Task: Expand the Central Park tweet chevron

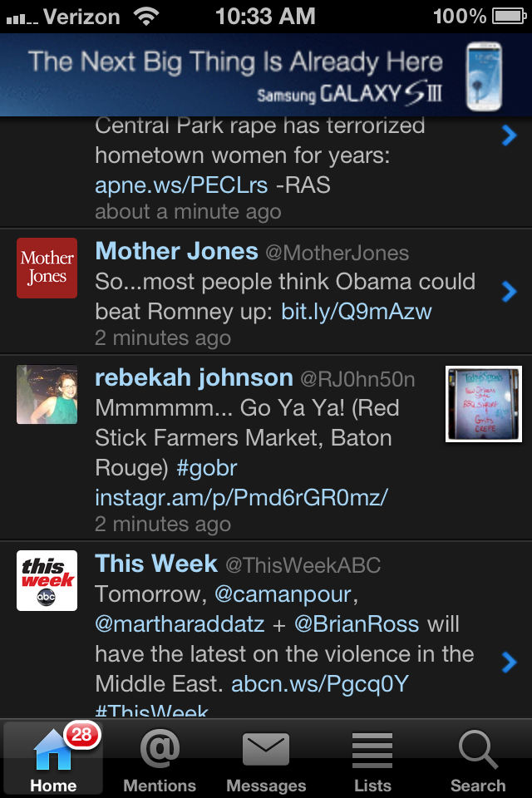Action: [x=509, y=135]
